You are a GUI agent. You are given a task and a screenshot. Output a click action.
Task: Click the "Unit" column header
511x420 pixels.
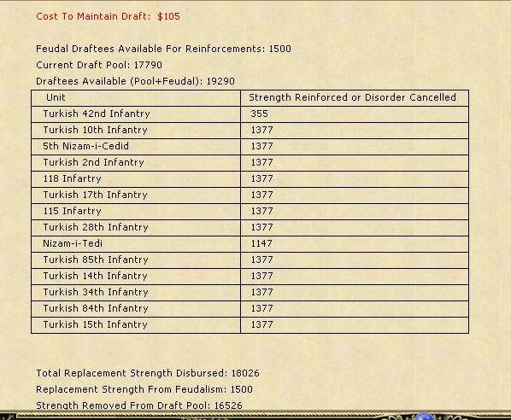coord(56,97)
